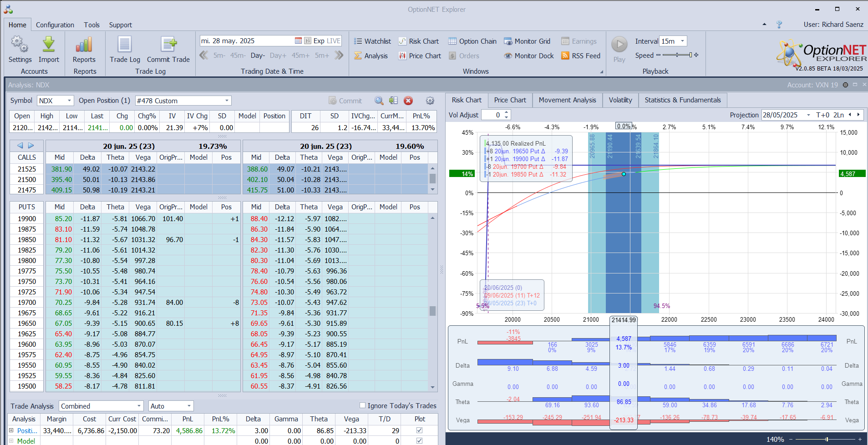Click the Exp button in date field

click(319, 41)
